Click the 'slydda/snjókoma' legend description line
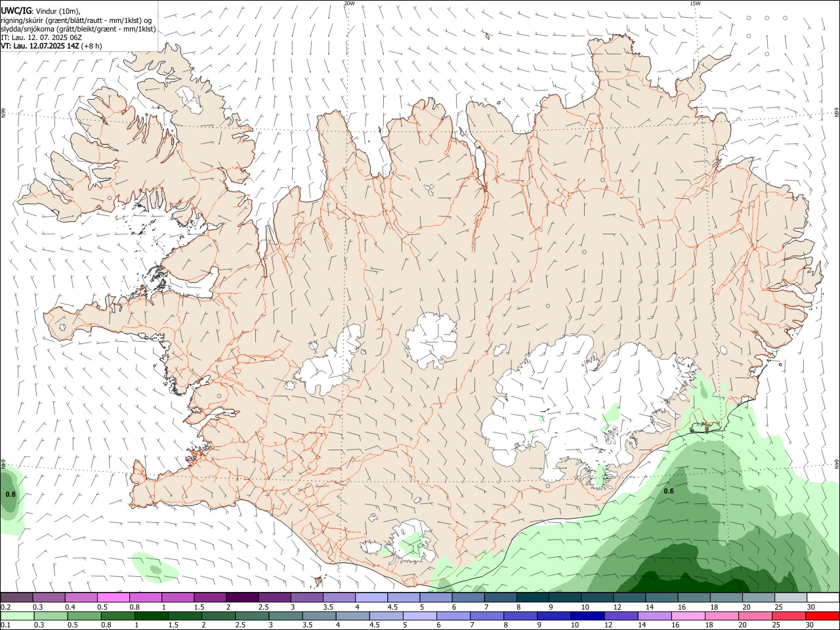840x630 pixels. (x=78, y=29)
